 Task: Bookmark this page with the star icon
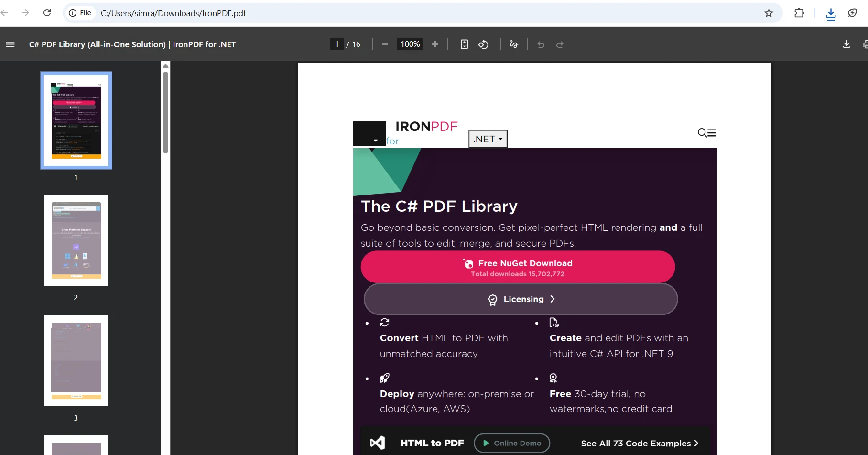tap(769, 13)
